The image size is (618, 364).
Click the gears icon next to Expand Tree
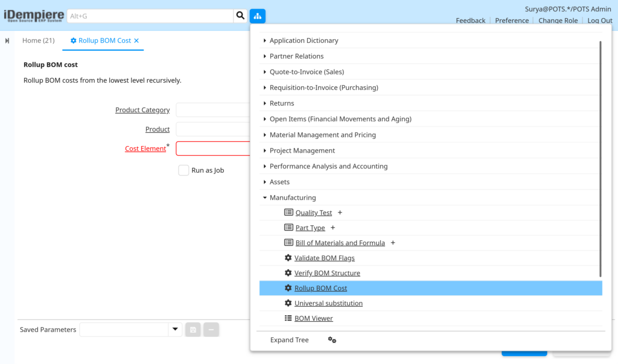[332, 340]
